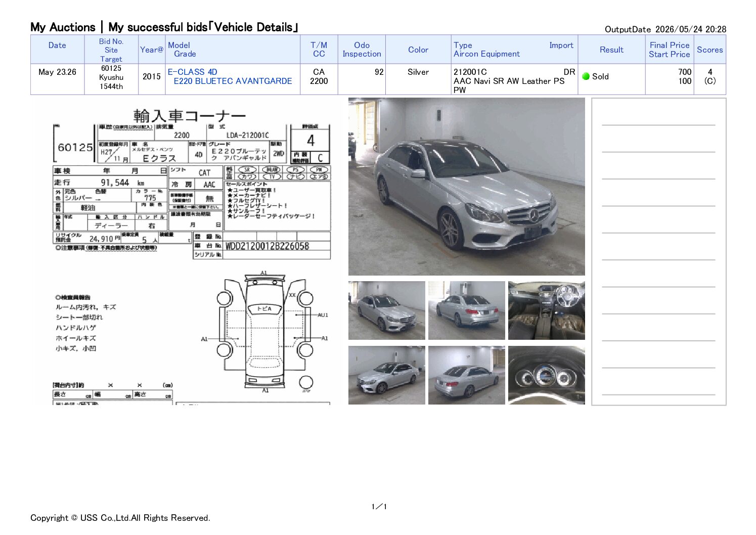Click the Bid No. header label
The width and height of the screenshot is (756, 535).
coord(111,41)
